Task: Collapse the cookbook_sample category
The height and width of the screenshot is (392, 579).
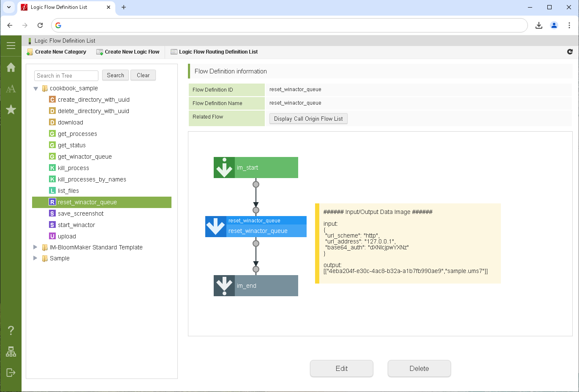Action: pyautogui.click(x=36, y=89)
